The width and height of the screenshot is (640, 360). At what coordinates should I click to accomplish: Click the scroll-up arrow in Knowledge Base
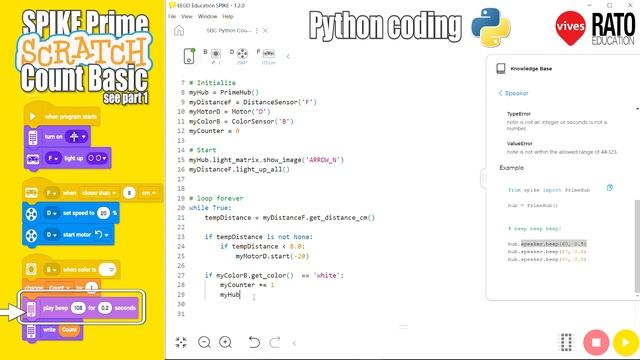click(637, 109)
